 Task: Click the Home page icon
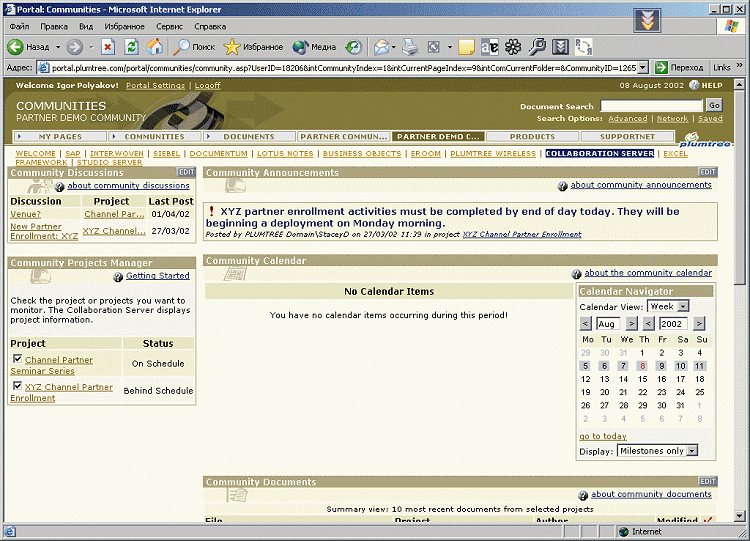click(154, 47)
